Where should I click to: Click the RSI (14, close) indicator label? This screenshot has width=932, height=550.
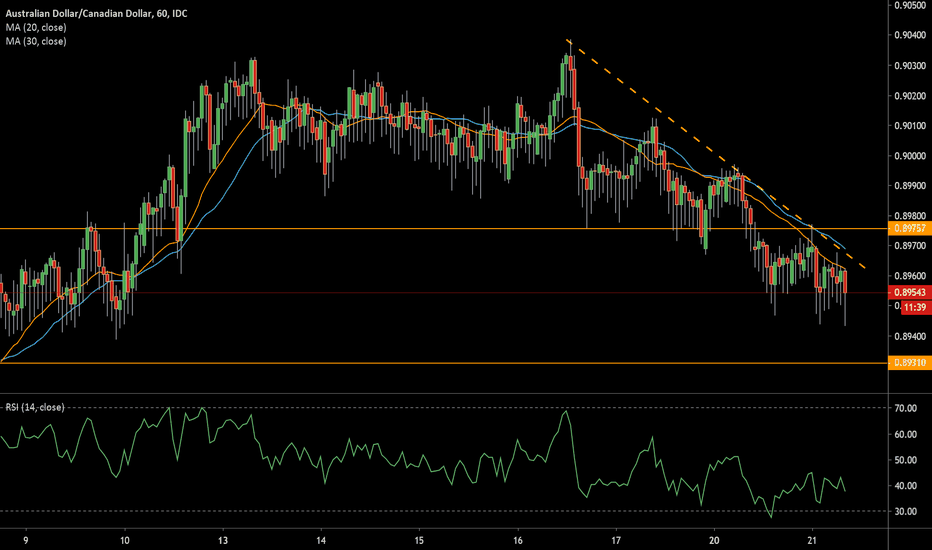37,407
